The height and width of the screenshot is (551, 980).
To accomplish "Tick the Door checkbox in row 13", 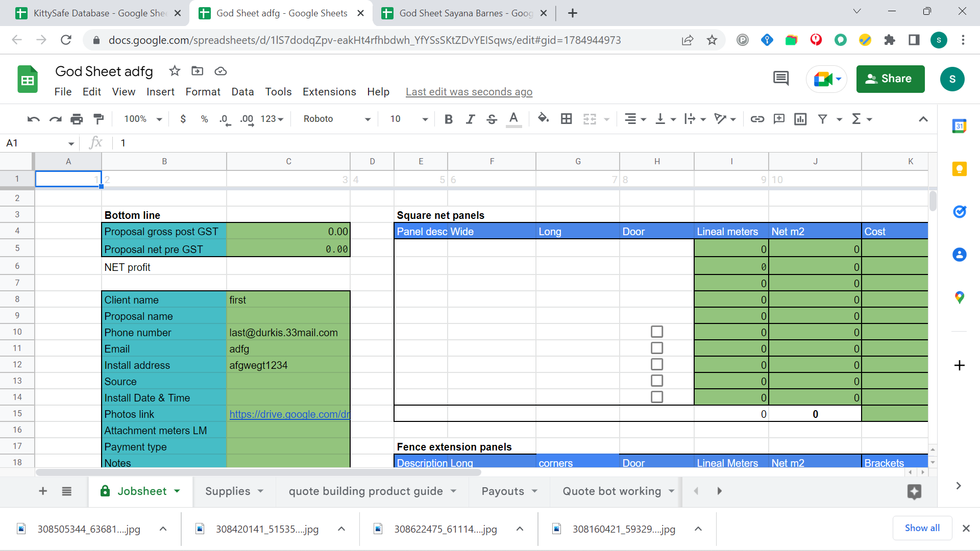I will (657, 381).
